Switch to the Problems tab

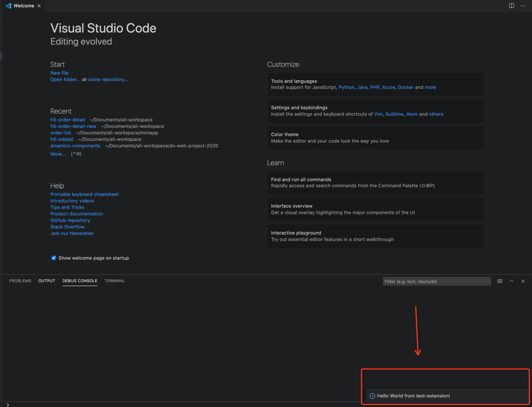click(x=20, y=281)
